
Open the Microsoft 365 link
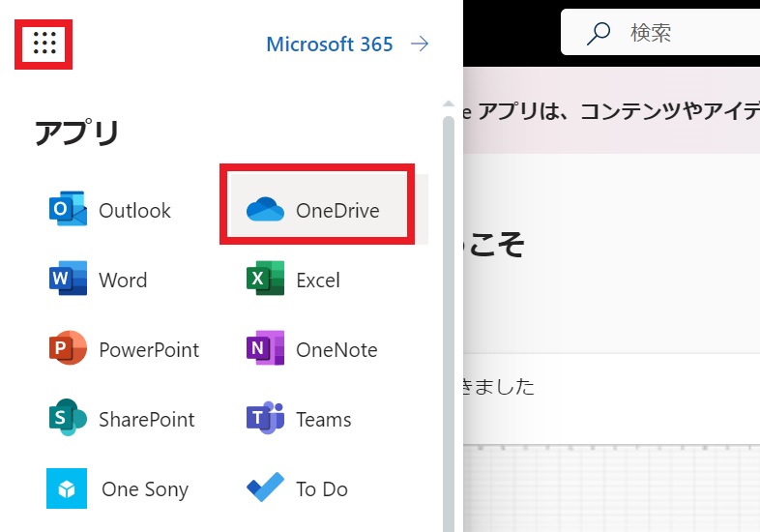click(x=330, y=44)
